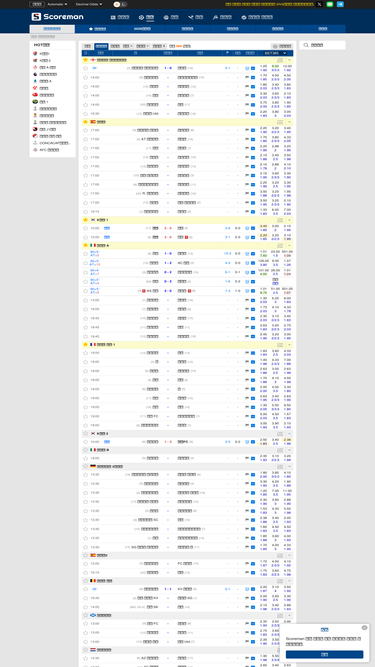
Task: Select the first highlighted sub-navigation tab
Action: click(52, 29)
